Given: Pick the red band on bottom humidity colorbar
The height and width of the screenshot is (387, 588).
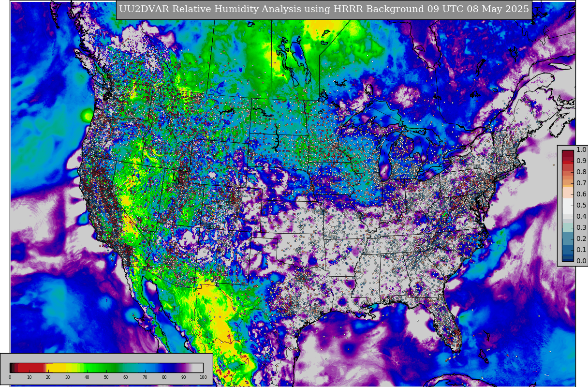Looking at the screenshot, I should pyautogui.click(x=31, y=368).
